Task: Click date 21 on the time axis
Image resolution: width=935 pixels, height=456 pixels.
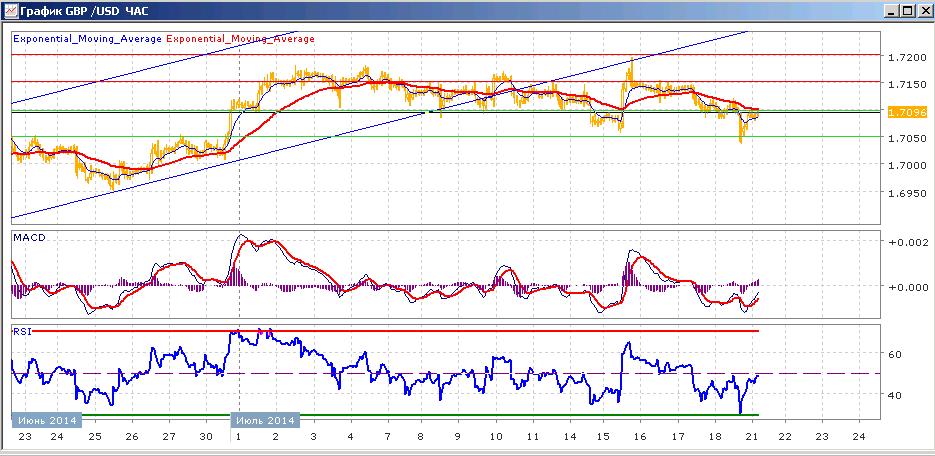Action: pos(750,436)
